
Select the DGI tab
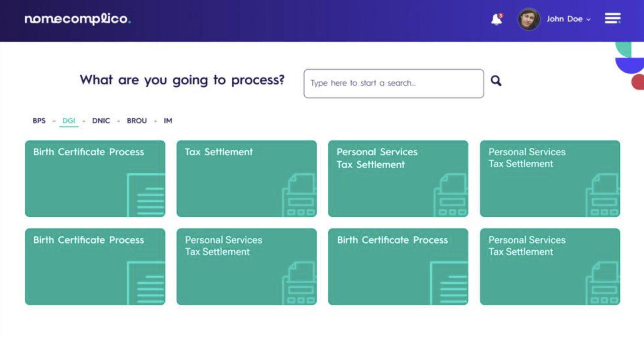(x=69, y=121)
